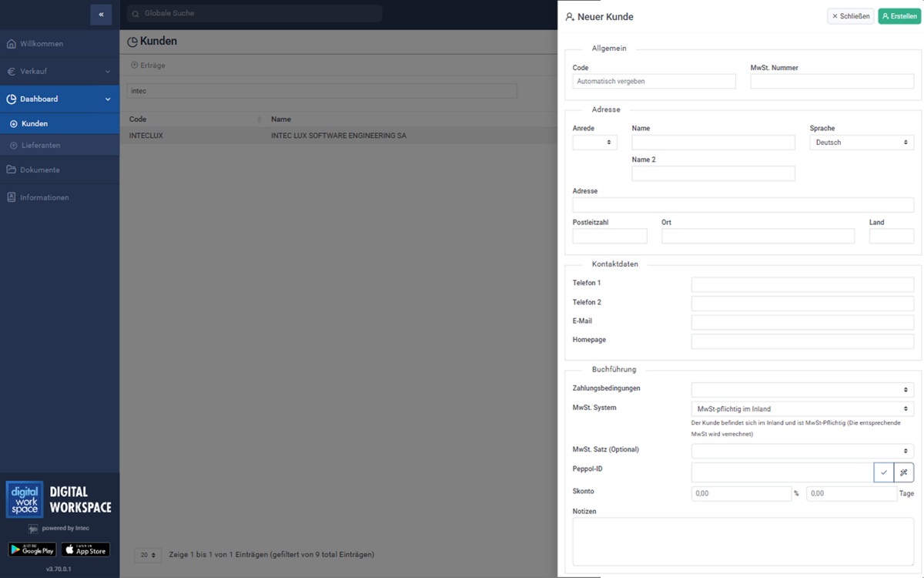Viewport: 924px width, 578px height.
Task: Click the Erstellen button
Action: click(899, 16)
